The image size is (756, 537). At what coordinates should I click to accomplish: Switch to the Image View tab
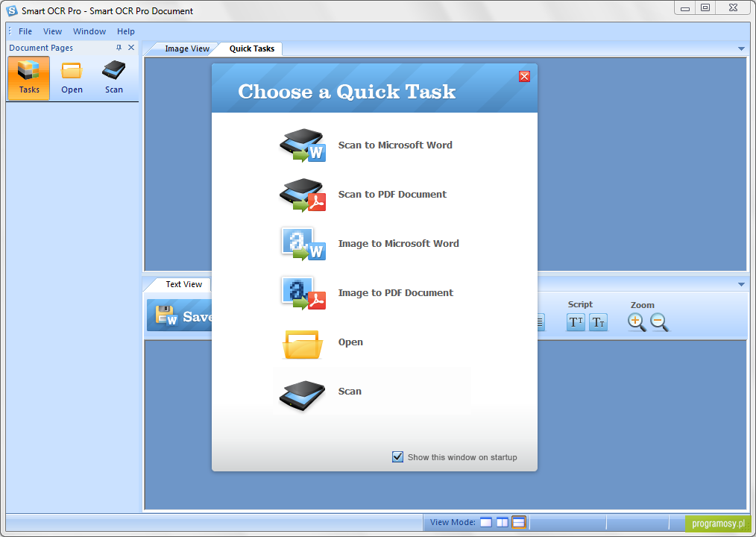click(x=186, y=48)
